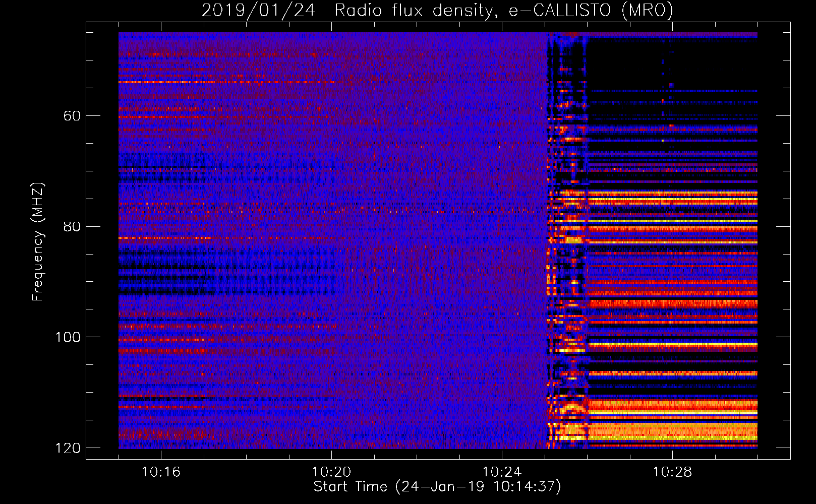Click the '10:16' time tick label
This screenshot has width=816, height=504.
[161, 472]
